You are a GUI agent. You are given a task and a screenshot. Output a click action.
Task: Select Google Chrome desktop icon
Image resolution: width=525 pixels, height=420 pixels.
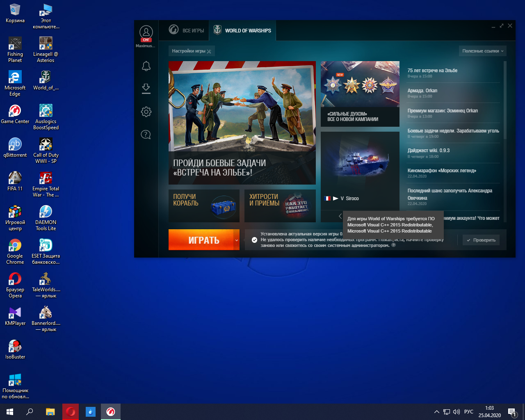point(15,251)
